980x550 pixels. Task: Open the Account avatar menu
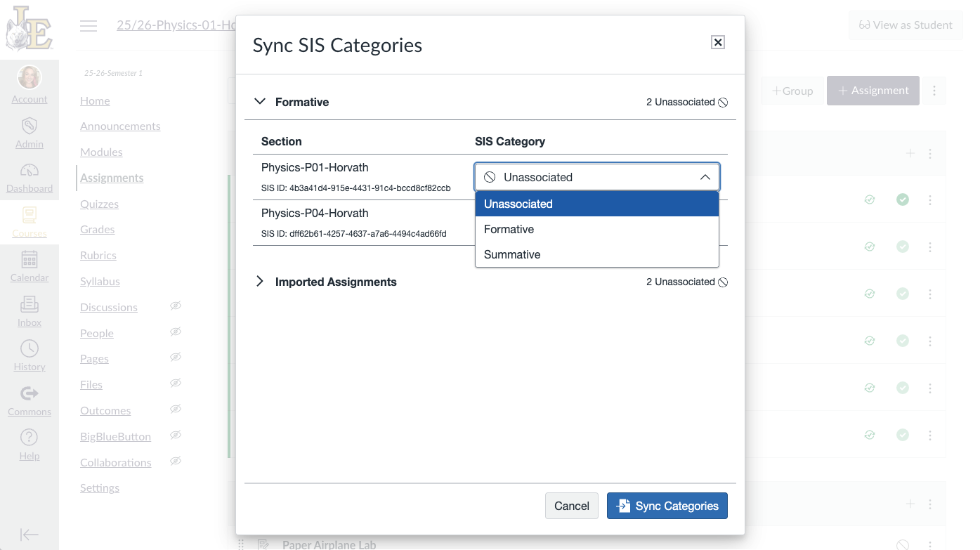point(30,77)
